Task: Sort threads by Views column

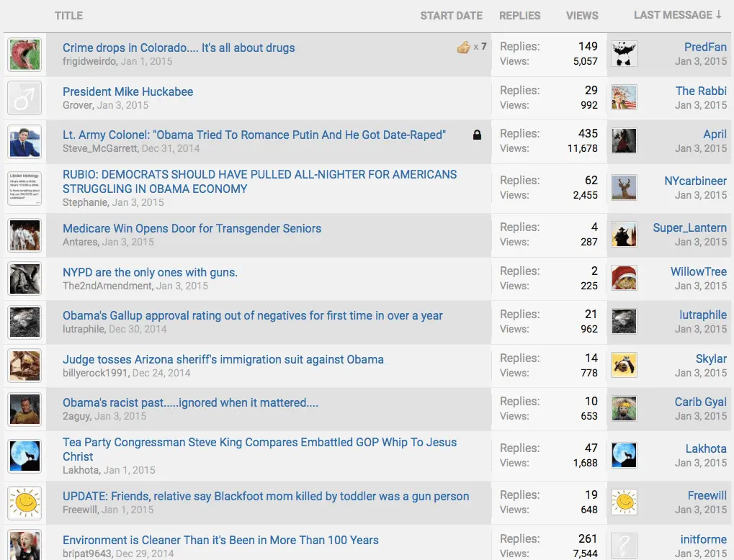Action: pyautogui.click(x=582, y=16)
